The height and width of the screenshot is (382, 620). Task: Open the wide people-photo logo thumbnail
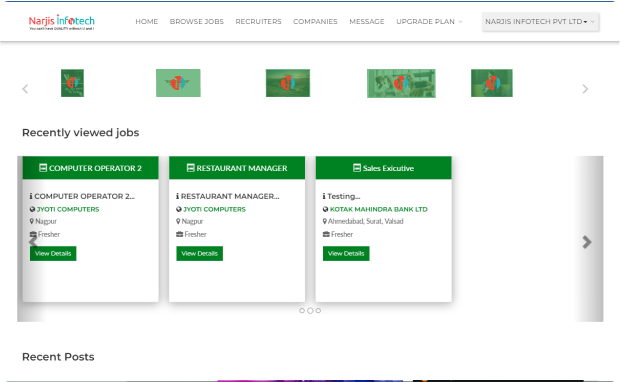coord(401,83)
